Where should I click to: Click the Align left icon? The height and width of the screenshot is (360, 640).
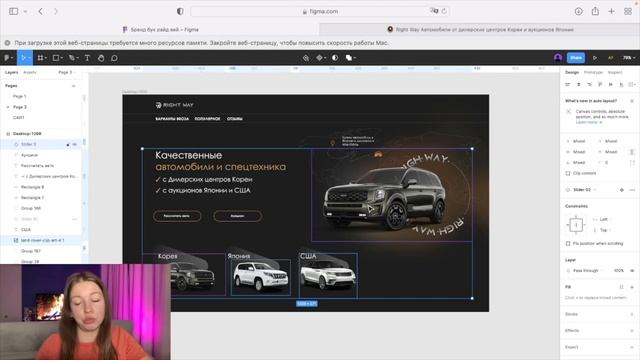pos(567,84)
